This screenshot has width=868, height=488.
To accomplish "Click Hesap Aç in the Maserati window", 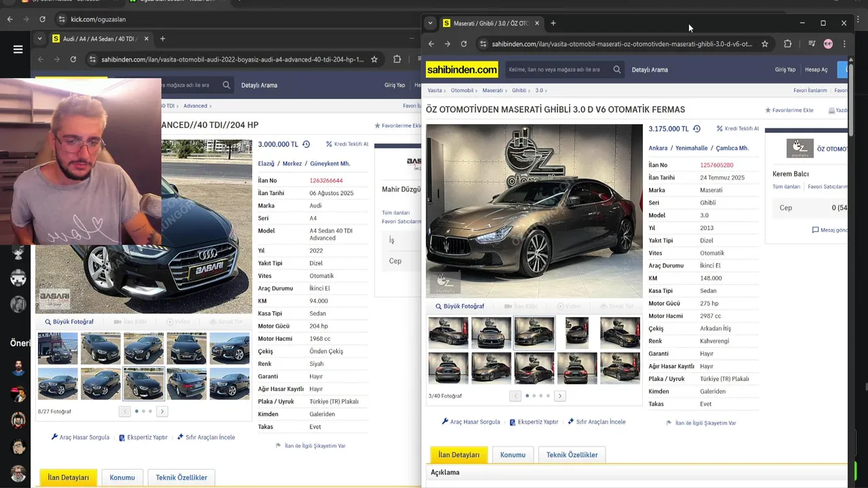I will click(x=816, y=70).
